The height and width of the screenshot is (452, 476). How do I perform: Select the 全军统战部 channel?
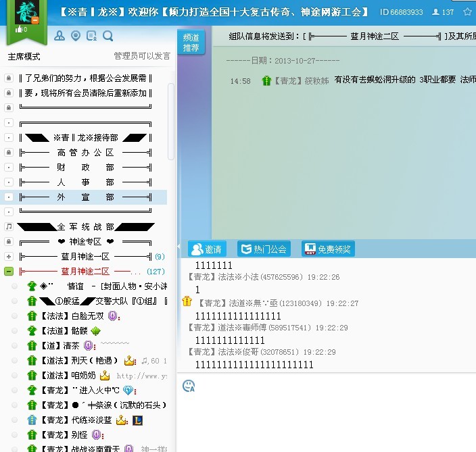click(86, 226)
